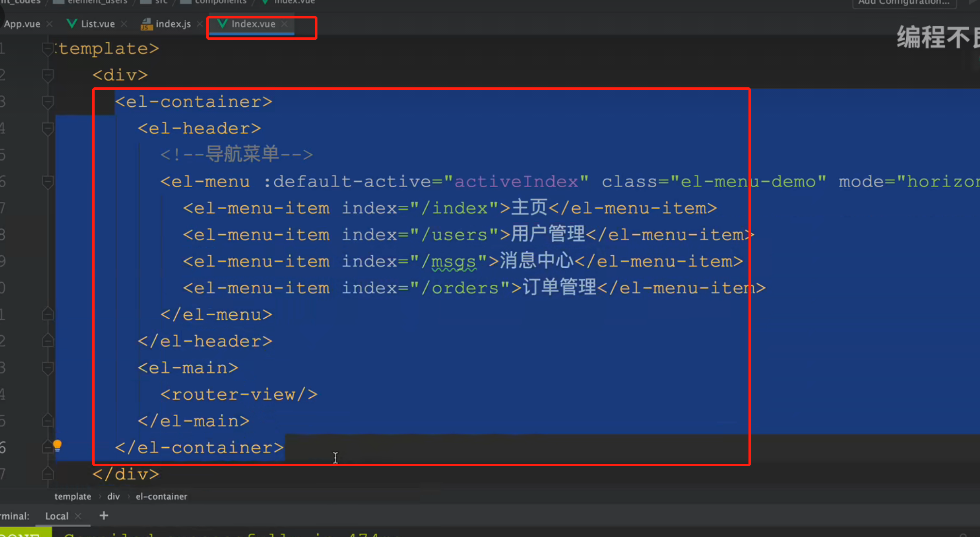Close the App.vue tab
Screen dimensions: 980x537
[49, 24]
